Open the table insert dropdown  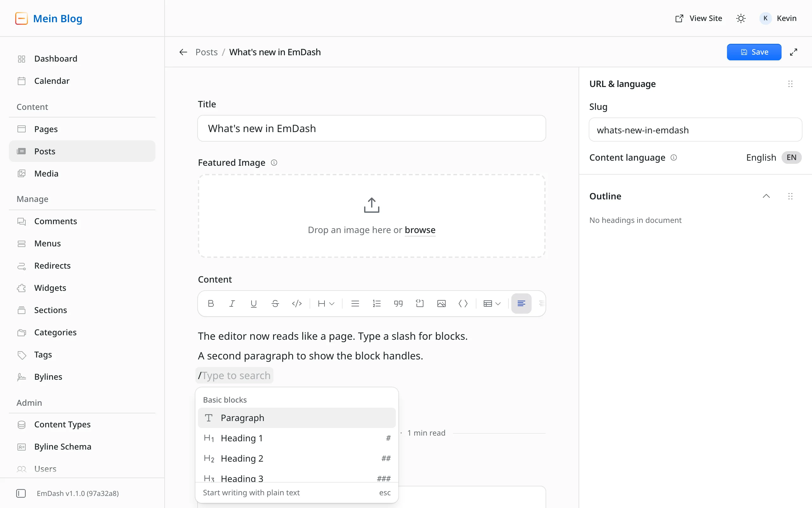(x=492, y=304)
